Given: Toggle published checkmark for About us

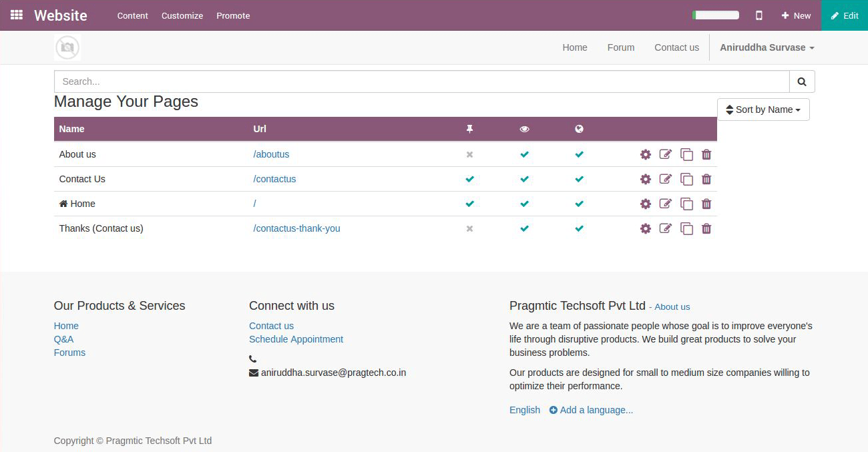Looking at the screenshot, I should (579, 154).
